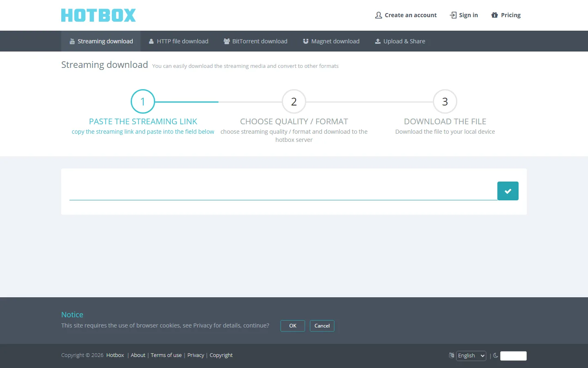Focus the streaming link input field
The height and width of the screenshot is (368, 588).
(x=283, y=191)
